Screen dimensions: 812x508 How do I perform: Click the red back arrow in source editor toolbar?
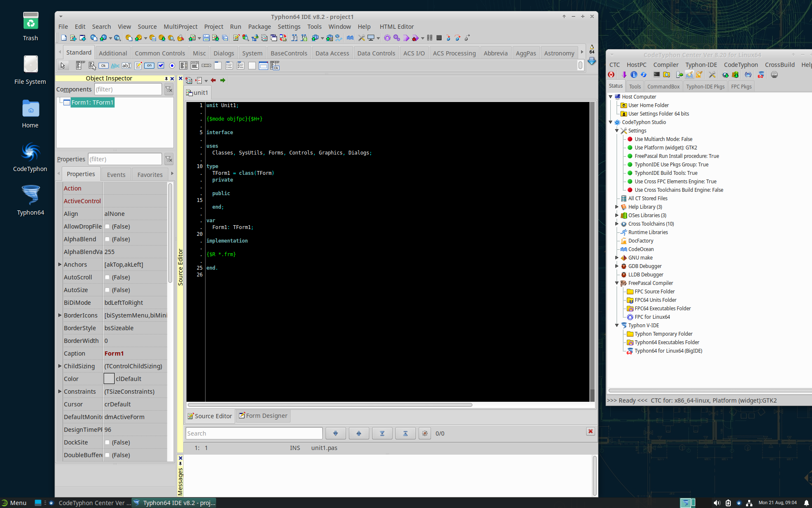pos(213,80)
